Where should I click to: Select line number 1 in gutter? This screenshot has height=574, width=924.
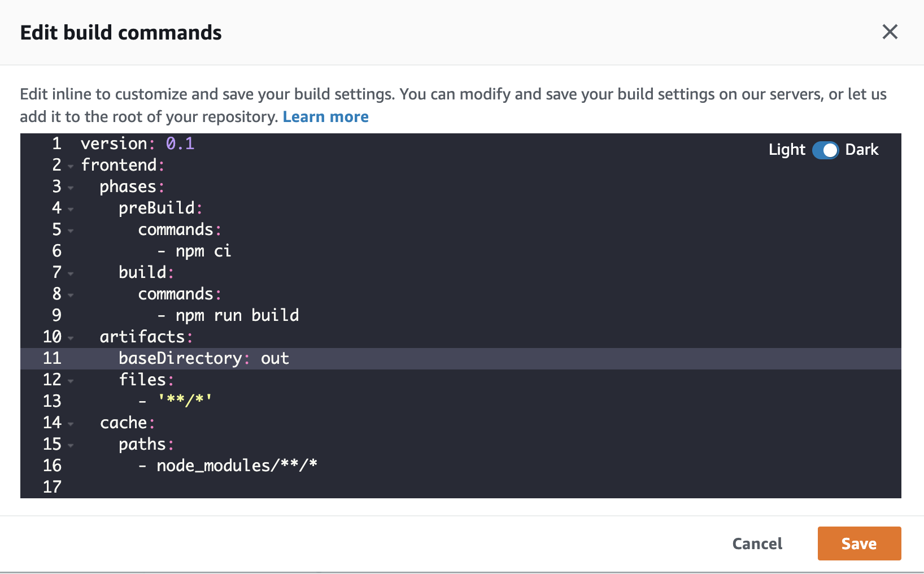click(x=56, y=143)
